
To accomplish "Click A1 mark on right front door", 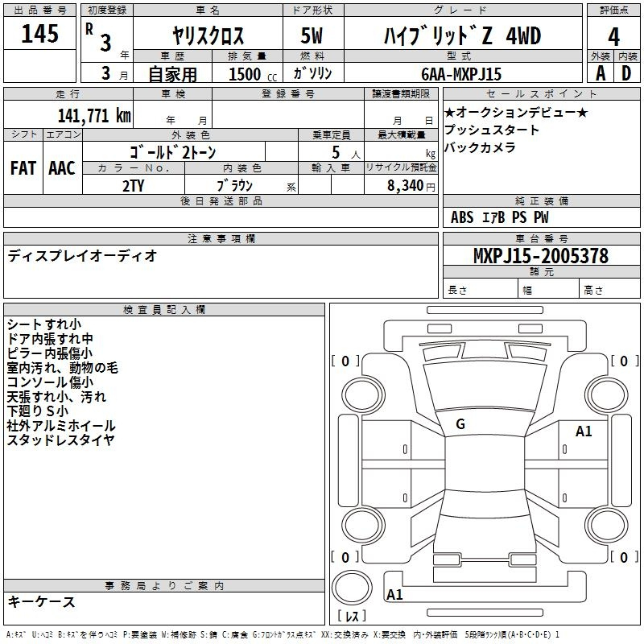I will [x=583, y=431].
